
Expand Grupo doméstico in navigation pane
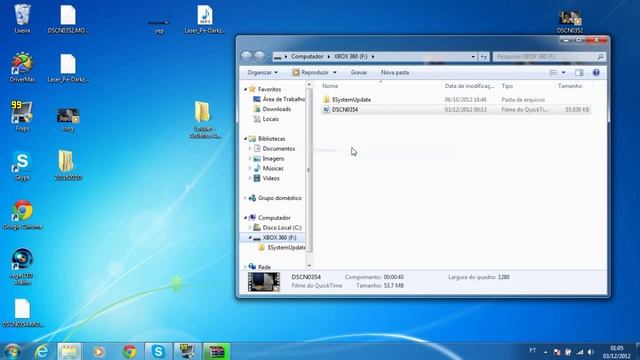pos(245,198)
